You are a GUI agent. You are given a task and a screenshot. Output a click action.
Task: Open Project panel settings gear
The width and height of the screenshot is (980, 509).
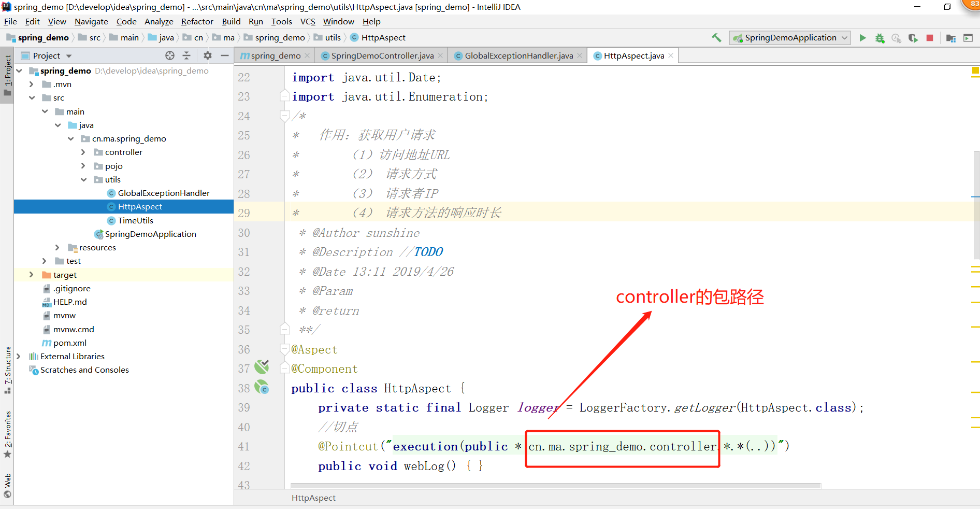[x=208, y=55]
